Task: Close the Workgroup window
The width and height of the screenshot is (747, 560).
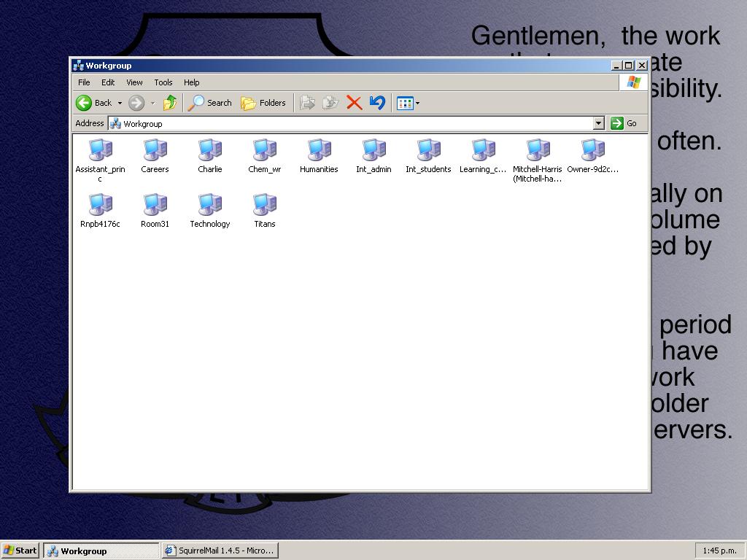Action: point(642,66)
